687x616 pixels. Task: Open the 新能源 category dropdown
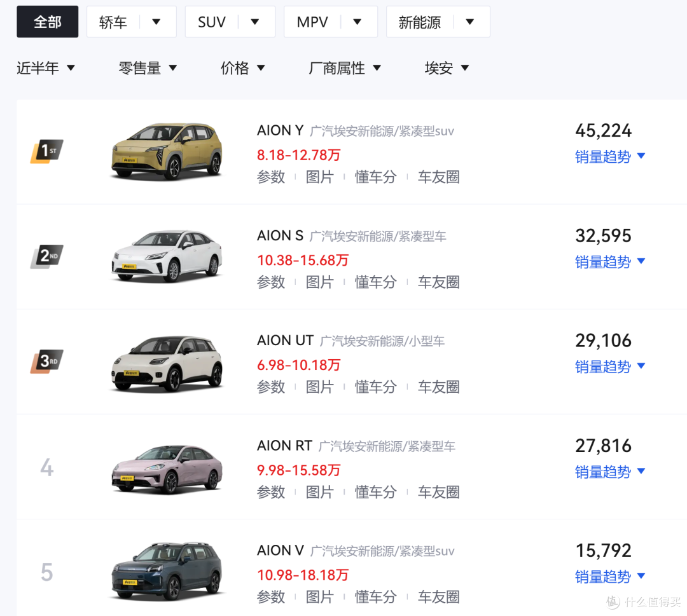438,22
